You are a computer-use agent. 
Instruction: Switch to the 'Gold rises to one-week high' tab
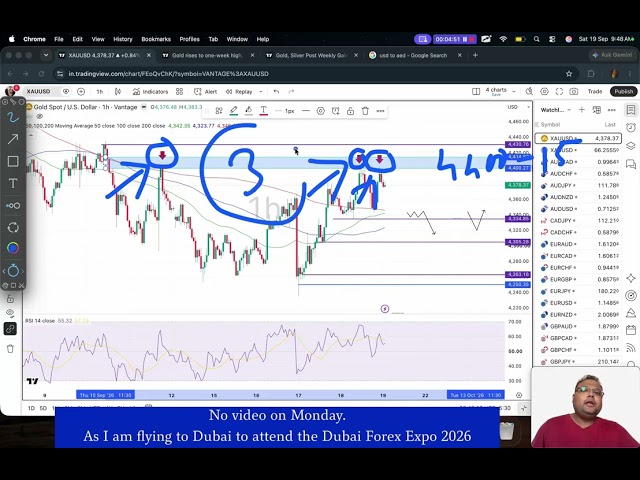[207, 55]
